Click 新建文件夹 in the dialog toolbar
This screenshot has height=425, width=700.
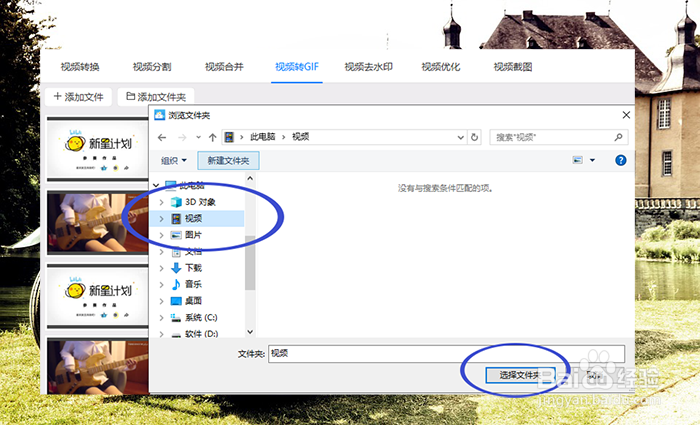pos(228,161)
